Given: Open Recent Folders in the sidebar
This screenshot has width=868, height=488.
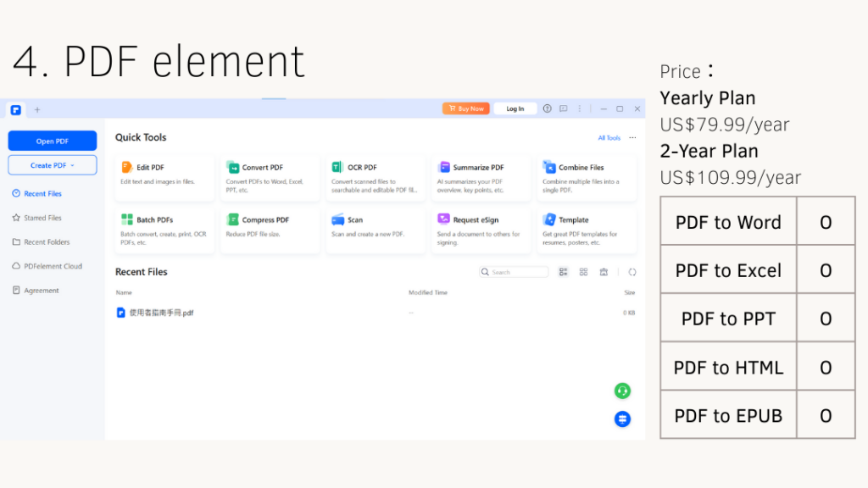Looking at the screenshot, I should click(41, 242).
